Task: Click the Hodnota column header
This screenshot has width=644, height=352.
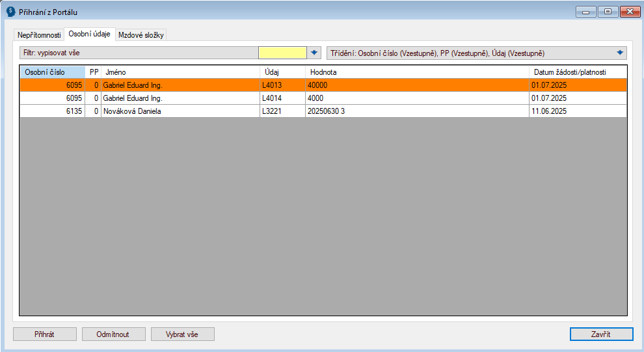Action: (x=416, y=72)
